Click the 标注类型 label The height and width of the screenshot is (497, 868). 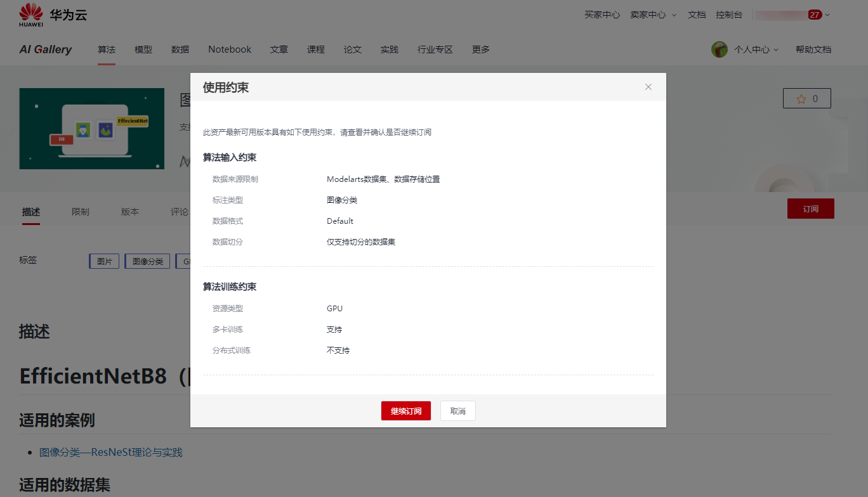tap(228, 200)
